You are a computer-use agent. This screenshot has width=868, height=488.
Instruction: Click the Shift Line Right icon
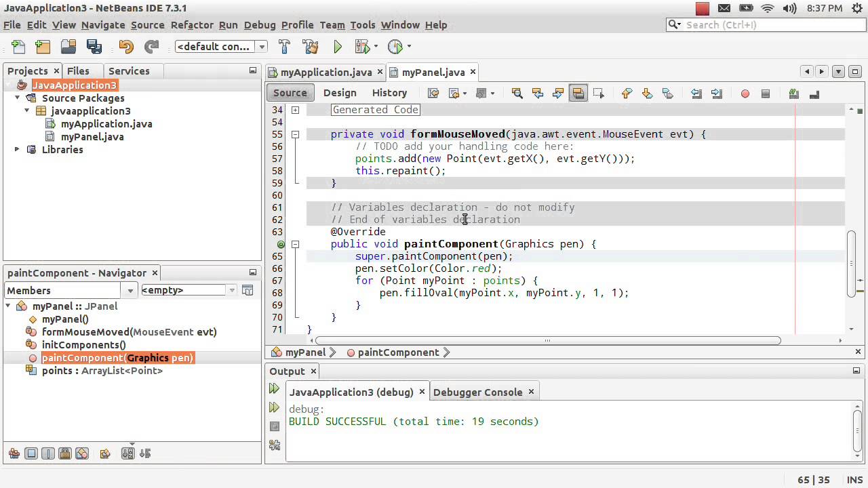click(717, 94)
